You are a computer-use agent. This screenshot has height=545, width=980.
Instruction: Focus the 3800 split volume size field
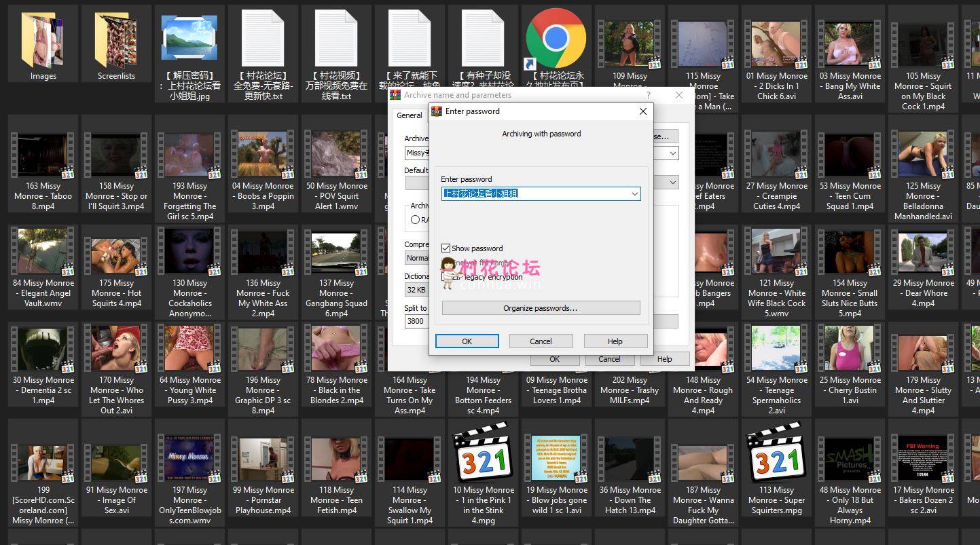click(x=416, y=322)
